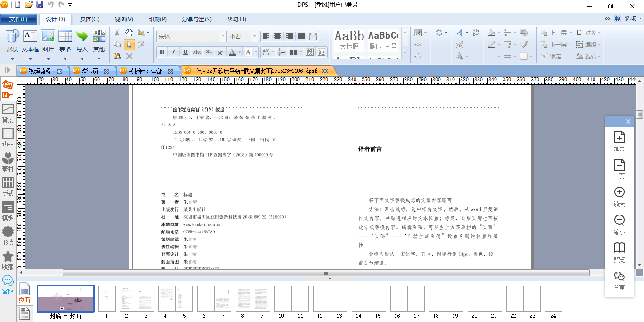Viewport: 644px width, 322px height.
Task: Click the 预览 (Preview) icon on right panel
Action: (x=619, y=252)
